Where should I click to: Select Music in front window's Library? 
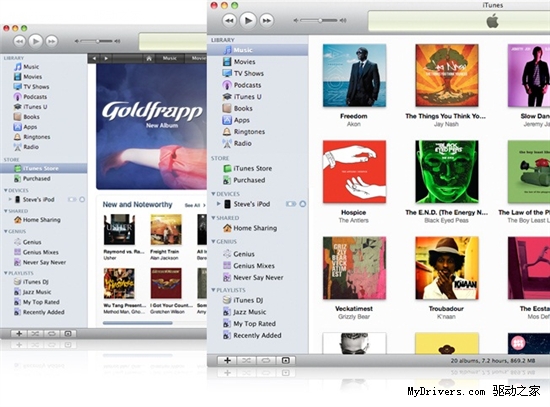tap(257, 50)
